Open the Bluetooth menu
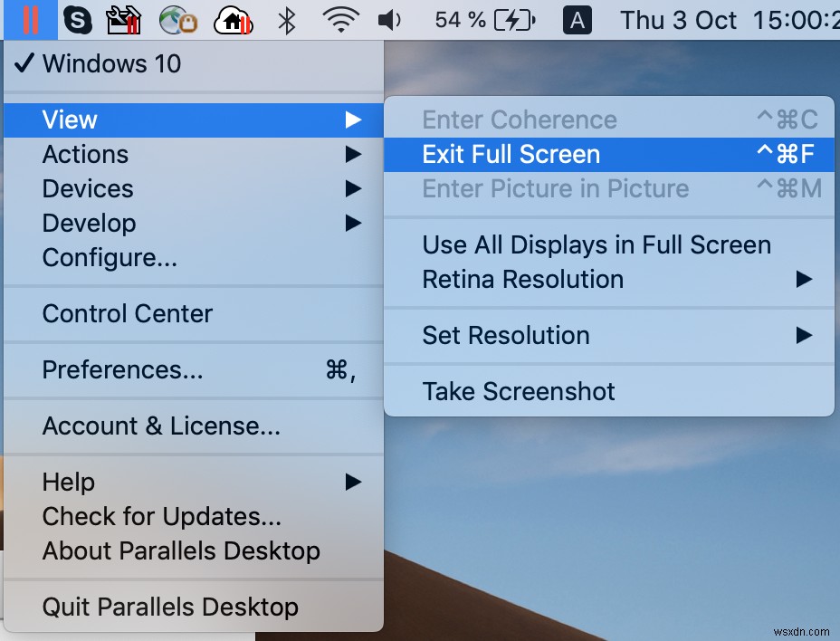Screen dimensions: 840x641 [285, 19]
